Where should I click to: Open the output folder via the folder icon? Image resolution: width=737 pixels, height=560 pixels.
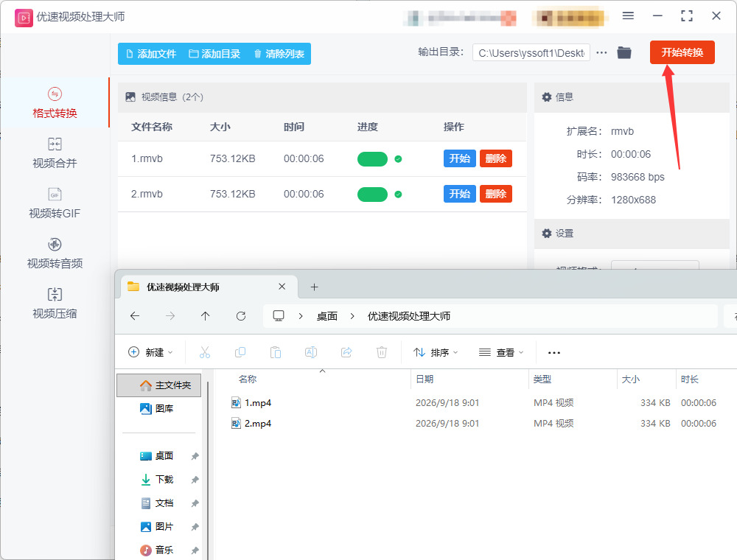click(x=624, y=52)
